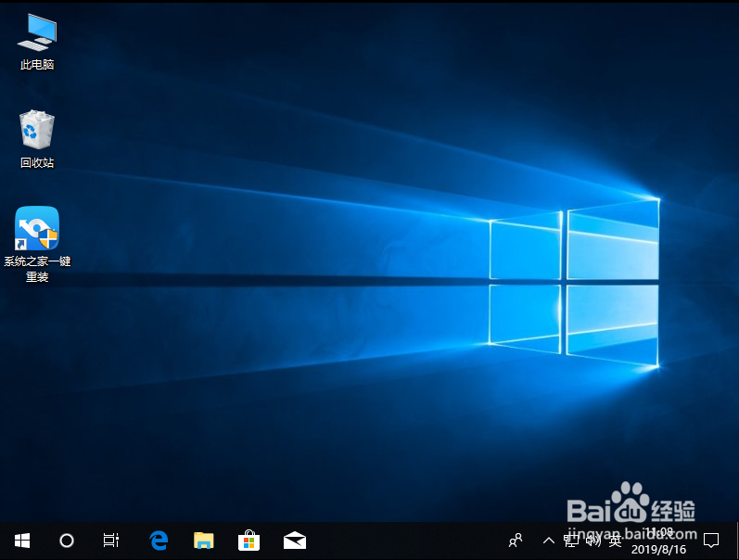Open the Windows Start menu
Screen dimensions: 739x560
coord(22,541)
